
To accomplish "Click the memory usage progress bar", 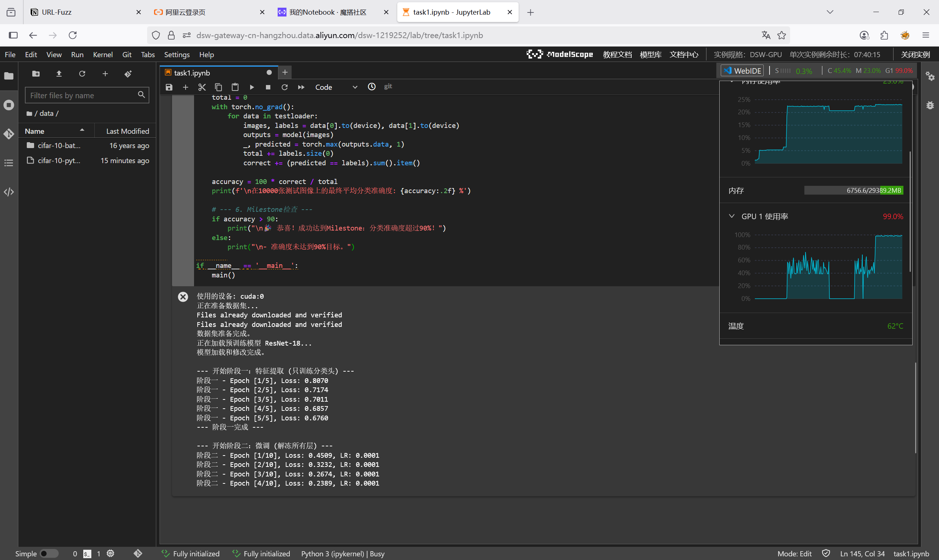I will [x=853, y=190].
